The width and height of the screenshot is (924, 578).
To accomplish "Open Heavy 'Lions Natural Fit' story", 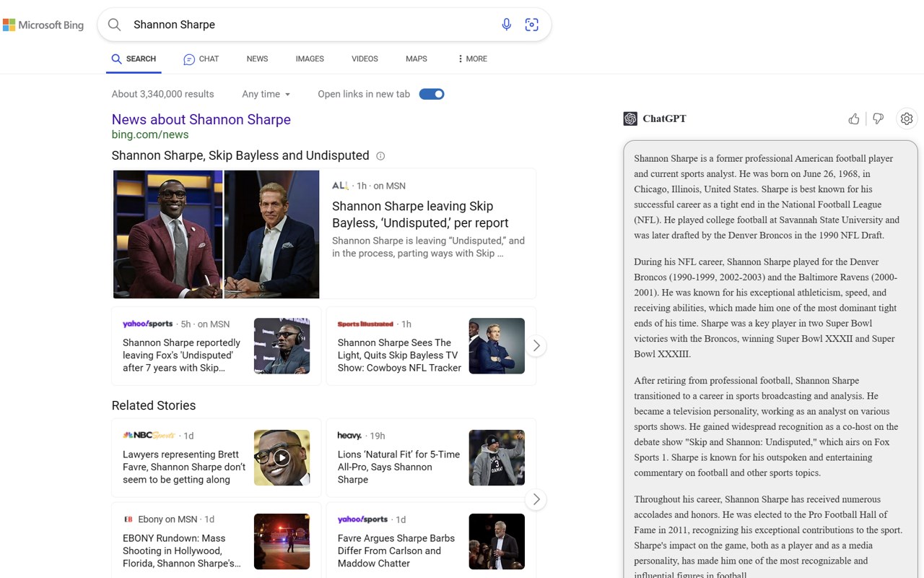I will click(398, 467).
